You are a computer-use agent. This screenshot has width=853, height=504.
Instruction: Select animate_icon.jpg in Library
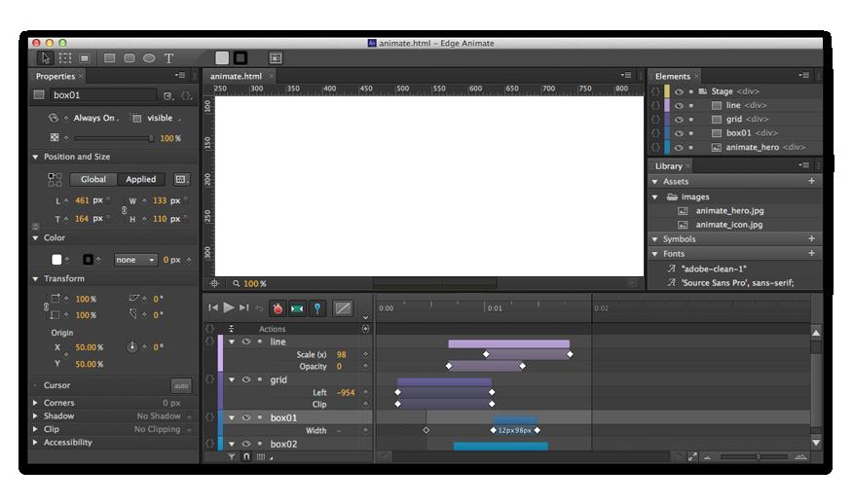coord(729,225)
